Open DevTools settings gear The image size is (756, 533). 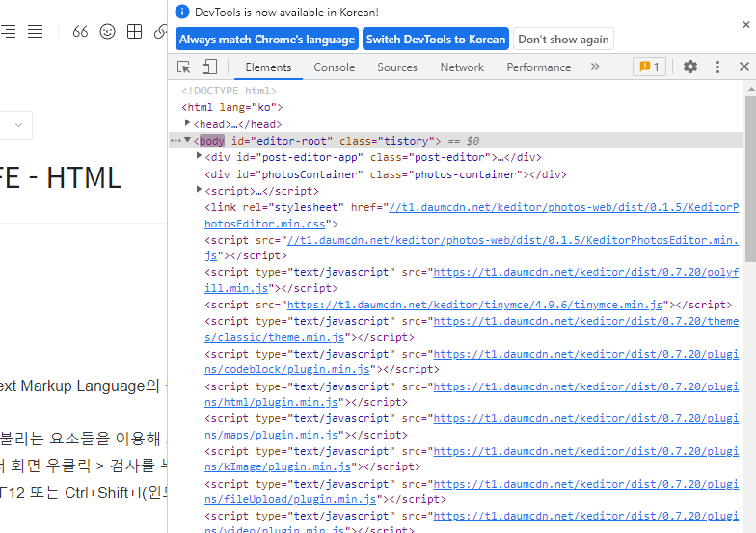point(690,67)
